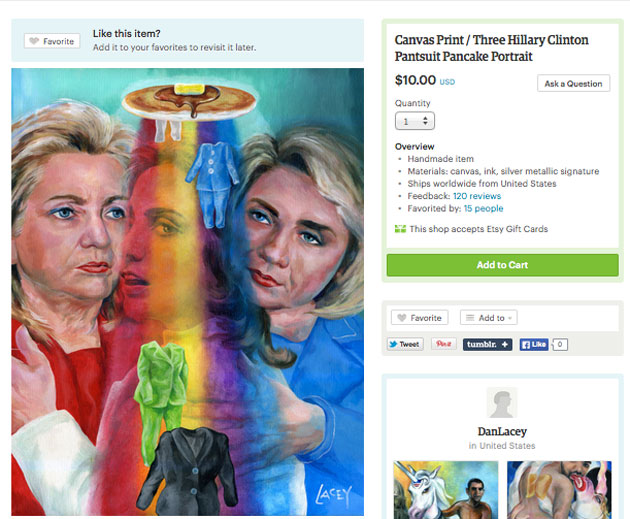Image resolution: width=630 pixels, height=519 pixels.
Task: Click the Favorite heart button in top banner
Action: [52, 41]
